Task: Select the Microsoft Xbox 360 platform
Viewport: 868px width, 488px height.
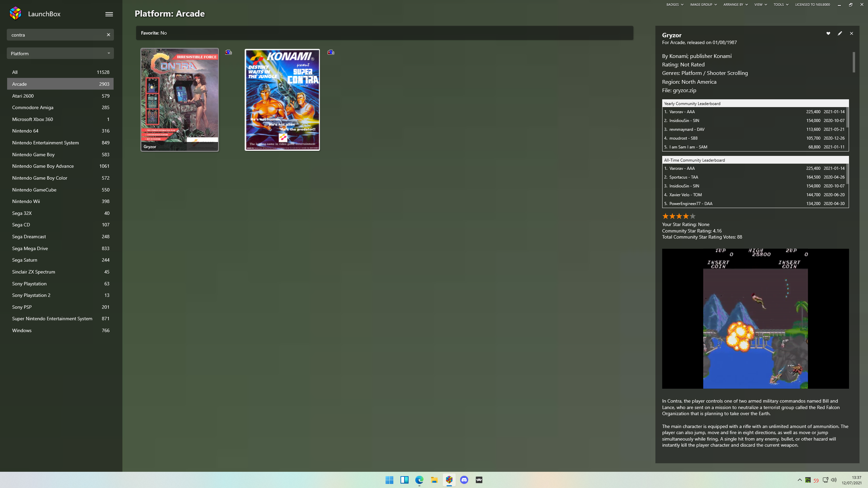Action: pos(60,119)
